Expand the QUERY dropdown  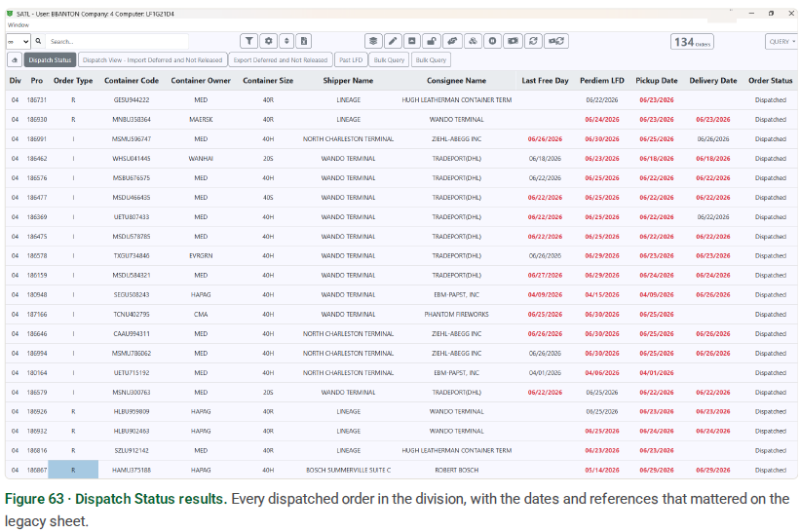[x=781, y=42]
